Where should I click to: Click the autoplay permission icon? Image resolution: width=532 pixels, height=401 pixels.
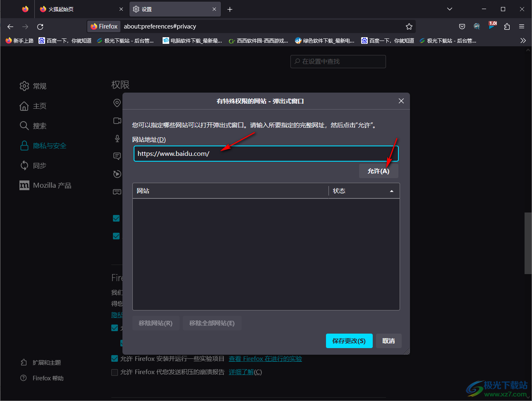[117, 174]
